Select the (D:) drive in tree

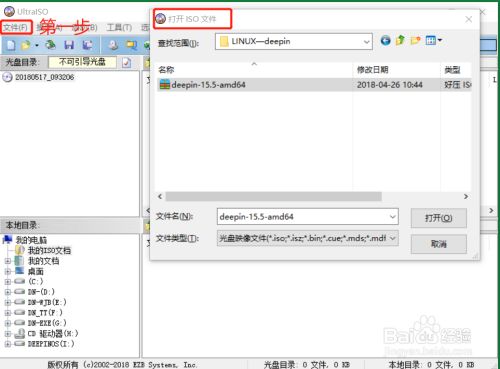[41, 292]
